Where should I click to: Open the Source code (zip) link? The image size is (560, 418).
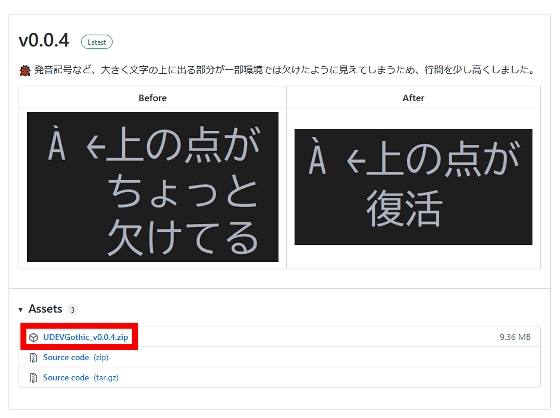tap(75, 357)
